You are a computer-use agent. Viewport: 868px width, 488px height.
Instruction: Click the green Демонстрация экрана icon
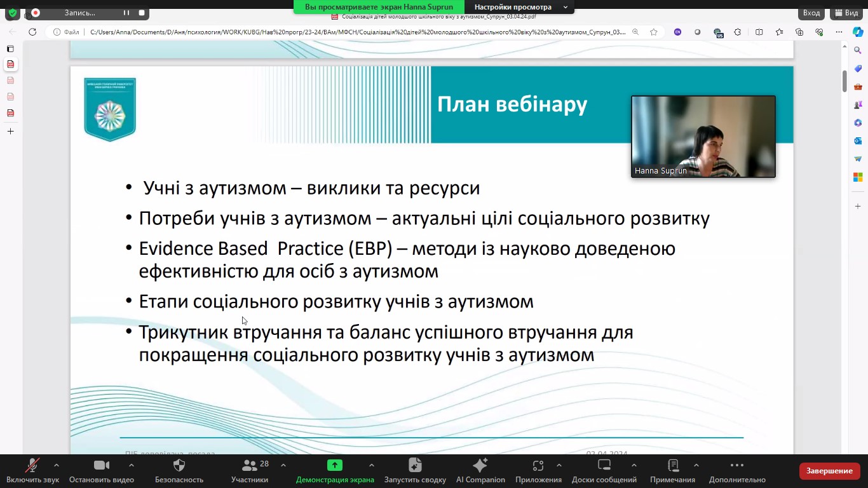(x=335, y=466)
